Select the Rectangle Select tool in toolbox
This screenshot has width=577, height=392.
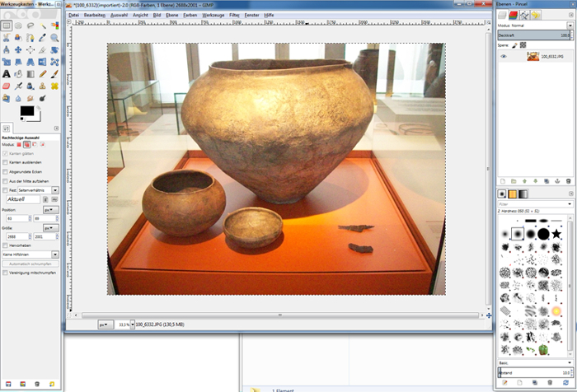(x=7, y=26)
